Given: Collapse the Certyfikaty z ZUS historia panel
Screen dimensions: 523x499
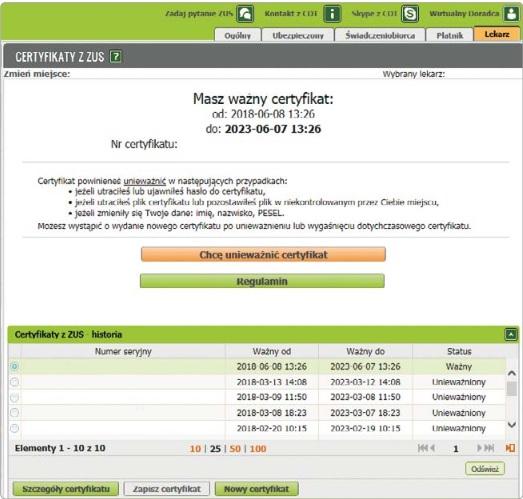Looking at the screenshot, I should (x=511, y=334).
